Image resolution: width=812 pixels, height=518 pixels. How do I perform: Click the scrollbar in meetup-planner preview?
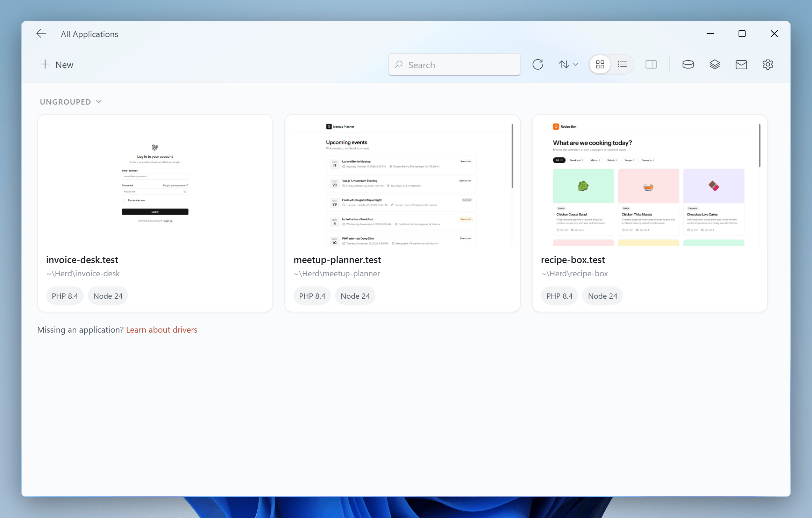pos(512,156)
